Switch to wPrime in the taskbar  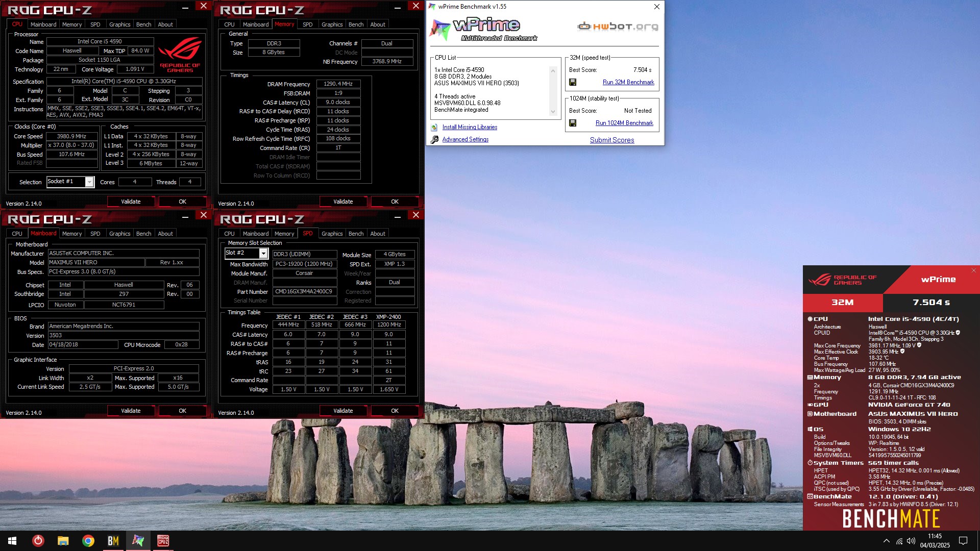click(138, 541)
